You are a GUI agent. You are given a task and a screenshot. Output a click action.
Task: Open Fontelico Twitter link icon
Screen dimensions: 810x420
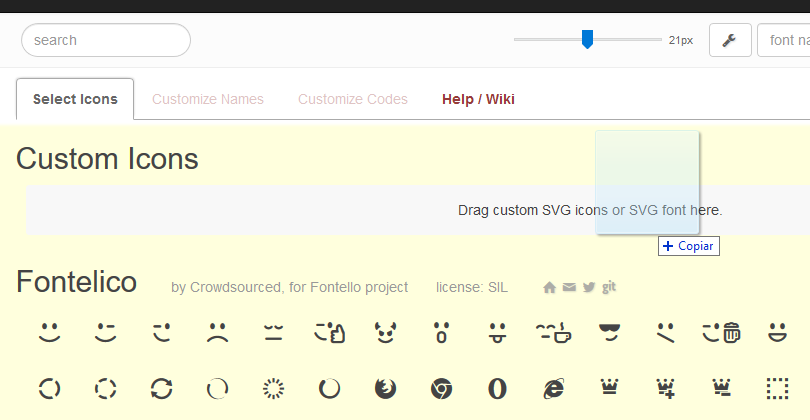coord(589,287)
